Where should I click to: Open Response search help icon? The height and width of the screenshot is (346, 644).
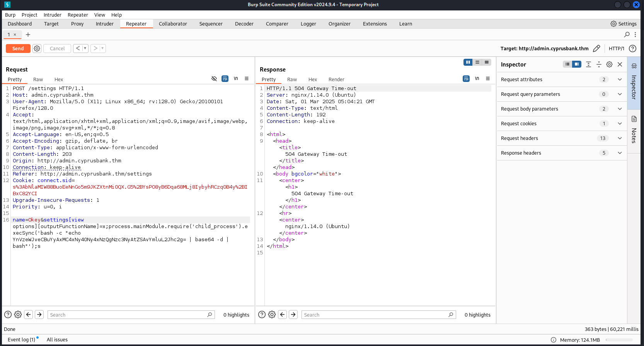[x=262, y=314]
